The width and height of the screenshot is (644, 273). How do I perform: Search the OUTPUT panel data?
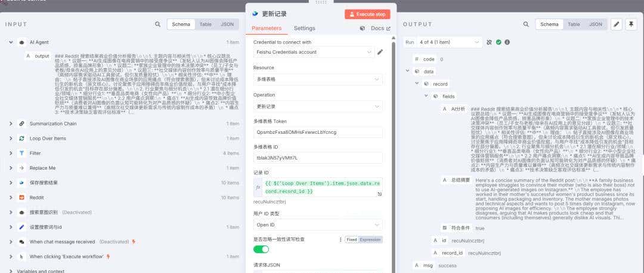[526, 24]
